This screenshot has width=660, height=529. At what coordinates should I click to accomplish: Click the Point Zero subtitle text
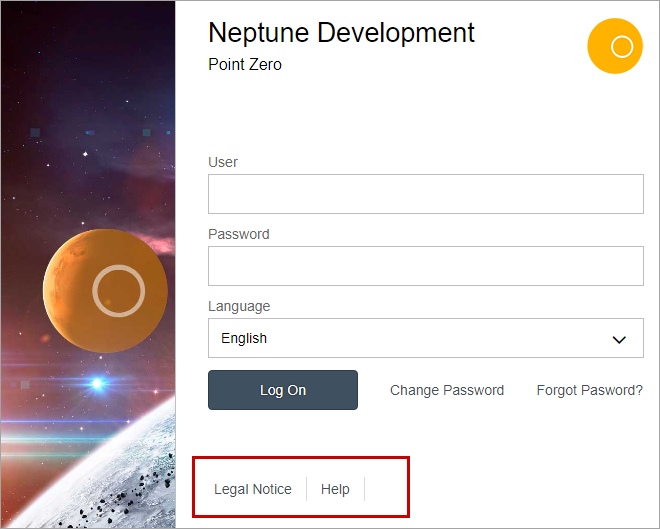245,65
